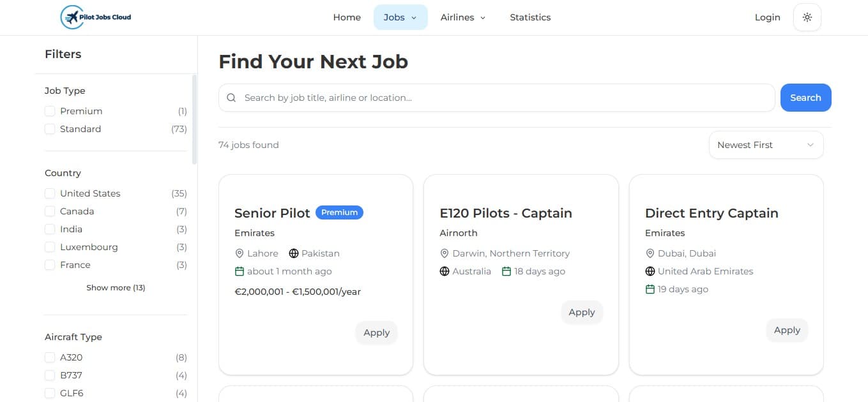Click the globe icon next to Pakistan
The height and width of the screenshot is (402, 868).
[293, 253]
